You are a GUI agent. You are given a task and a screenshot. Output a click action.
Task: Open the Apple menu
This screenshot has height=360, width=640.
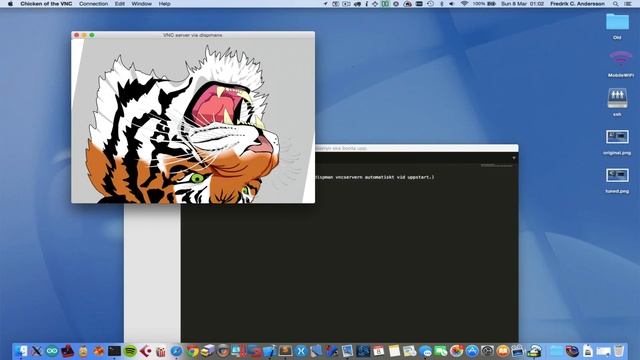[x=11, y=4]
